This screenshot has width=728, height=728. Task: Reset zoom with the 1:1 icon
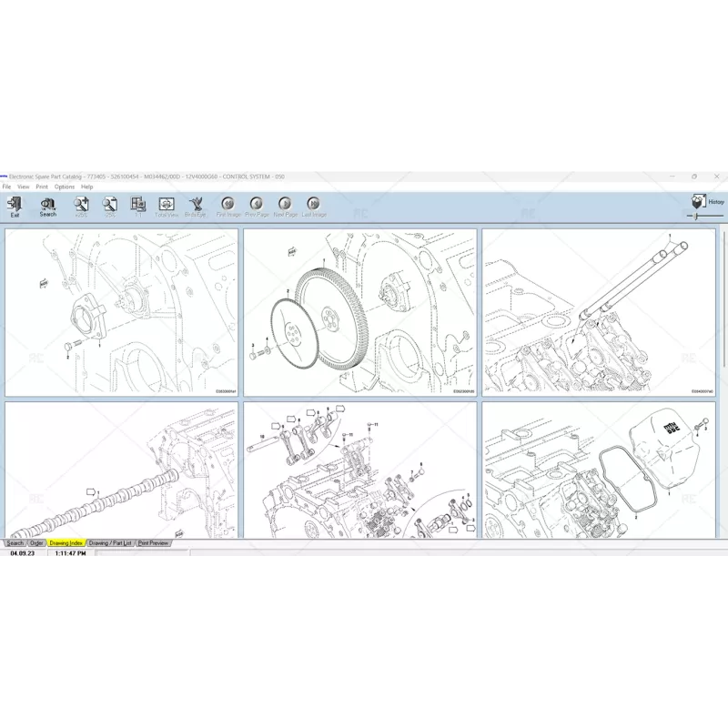[x=138, y=206]
